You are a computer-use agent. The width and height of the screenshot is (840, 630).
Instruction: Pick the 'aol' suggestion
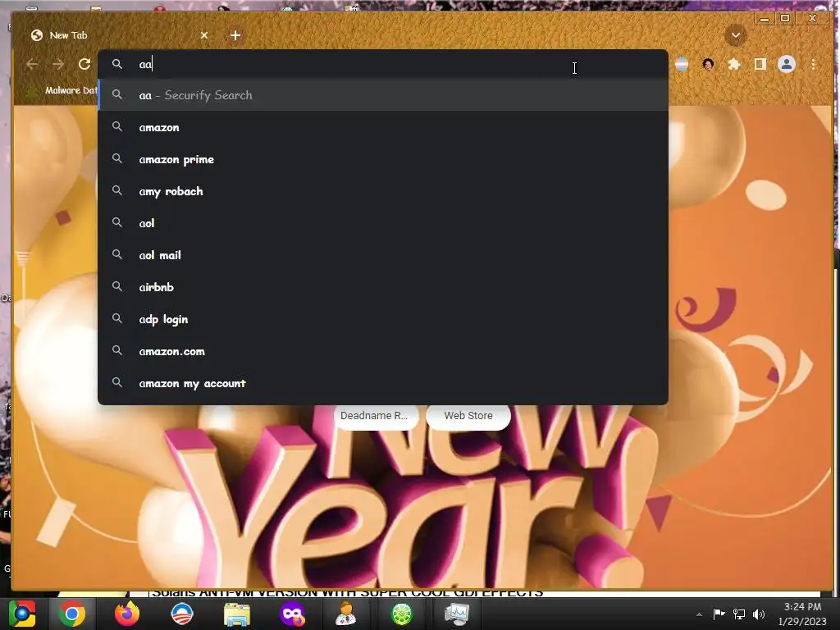coord(383,223)
